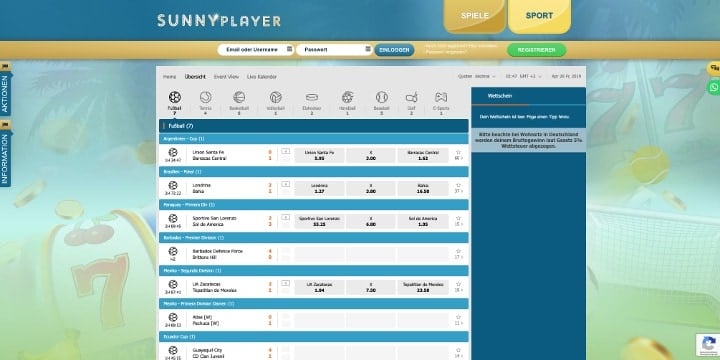Screen dimensions: 720x360
Task: Select the Tennis sport icon
Action: tap(205, 97)
